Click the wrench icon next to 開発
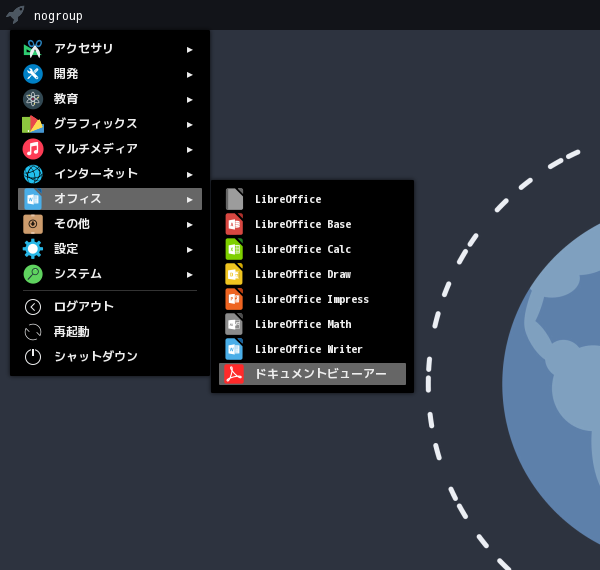600x570 pixels. pyautogui.click(x=33, y=74)
